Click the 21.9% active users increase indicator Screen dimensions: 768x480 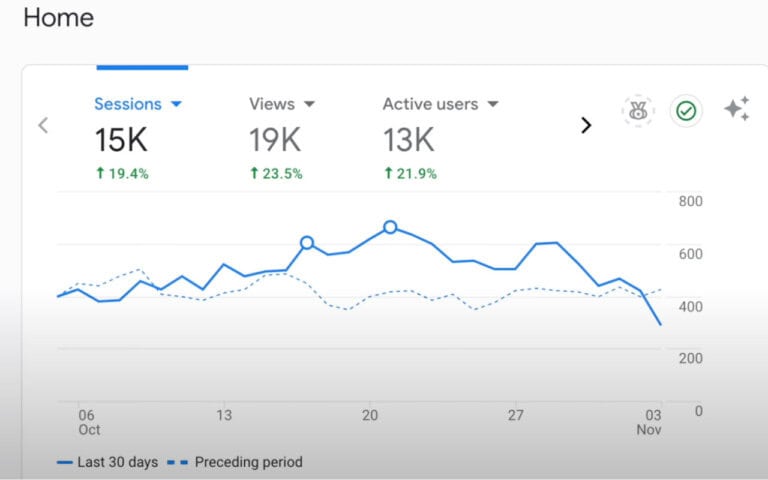[410, 173]
